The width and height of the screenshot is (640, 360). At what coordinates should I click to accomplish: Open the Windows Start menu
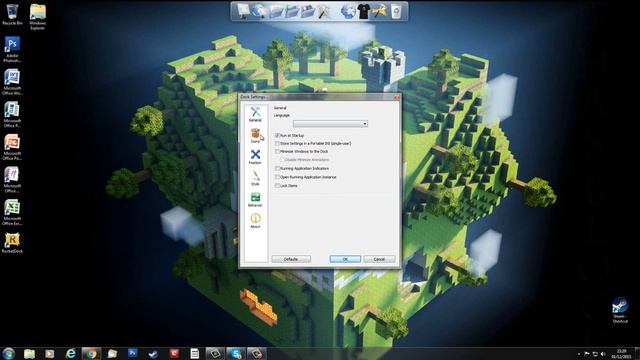click(8, 353)
